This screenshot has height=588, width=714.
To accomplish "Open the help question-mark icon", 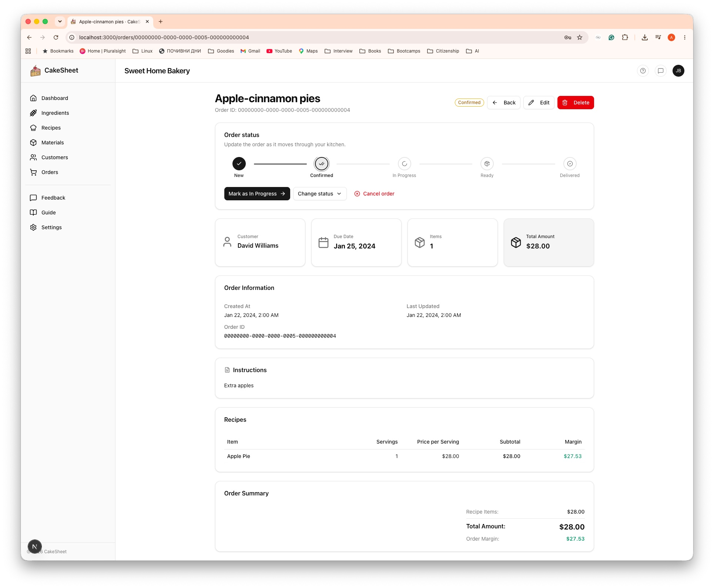I will [643, 71].
